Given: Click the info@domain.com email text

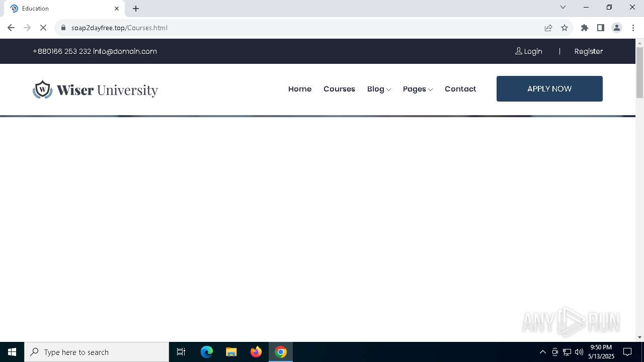Looking at the screenshot, I should 125,51.
